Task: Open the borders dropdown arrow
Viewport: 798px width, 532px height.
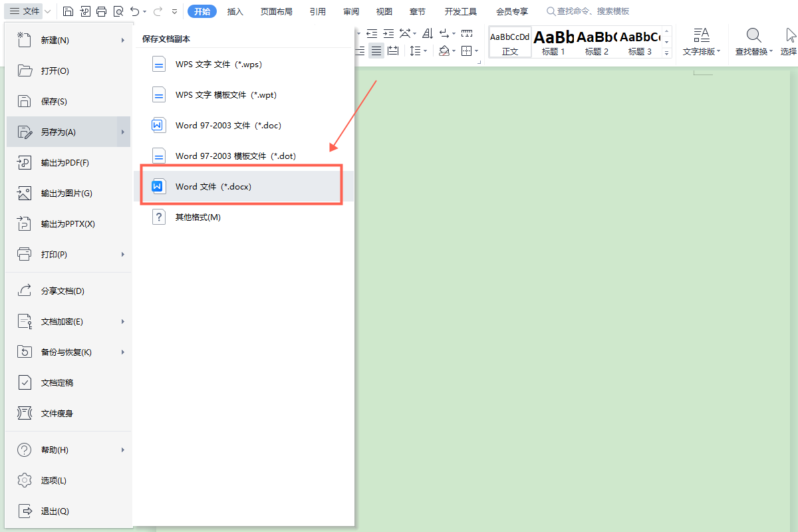Action: click(x=476, y=51)
